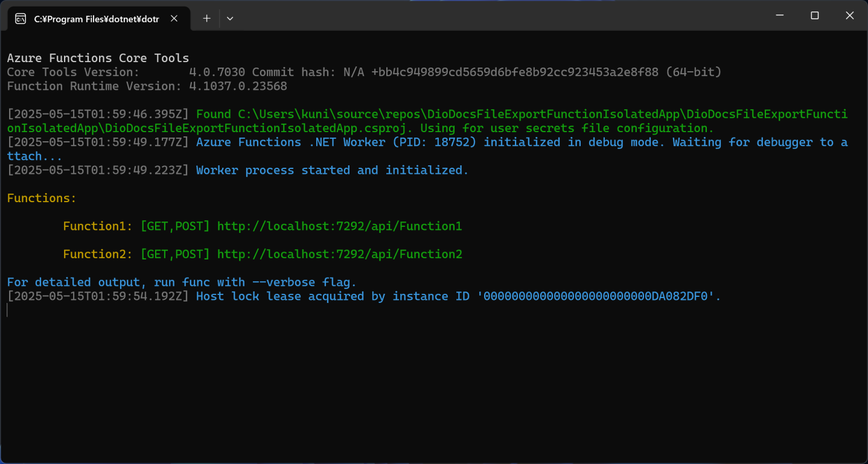Click the instance ID ending DA082DF0
This screenshot has width=868, height=464.
pyautogui.click(x=599, y=296)
